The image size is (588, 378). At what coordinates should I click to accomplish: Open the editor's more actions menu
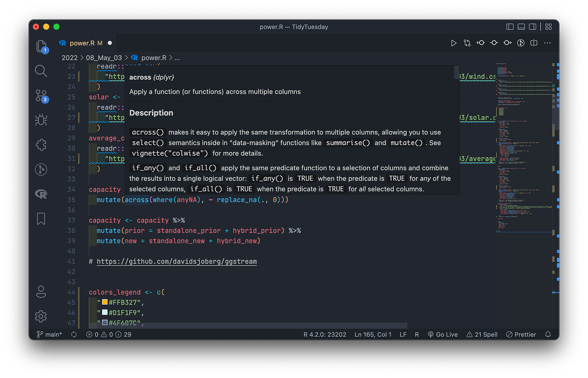547,42
